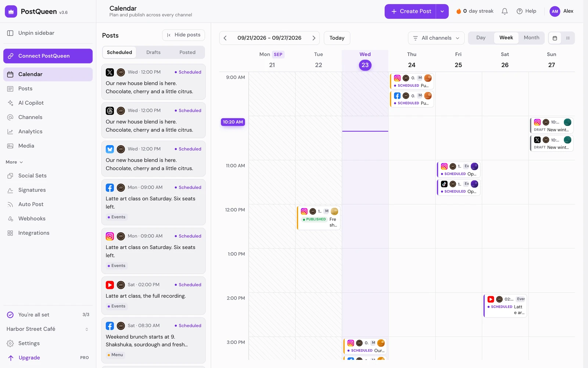
Task: Open Posts in sidebar
Action: pos(48,88)
